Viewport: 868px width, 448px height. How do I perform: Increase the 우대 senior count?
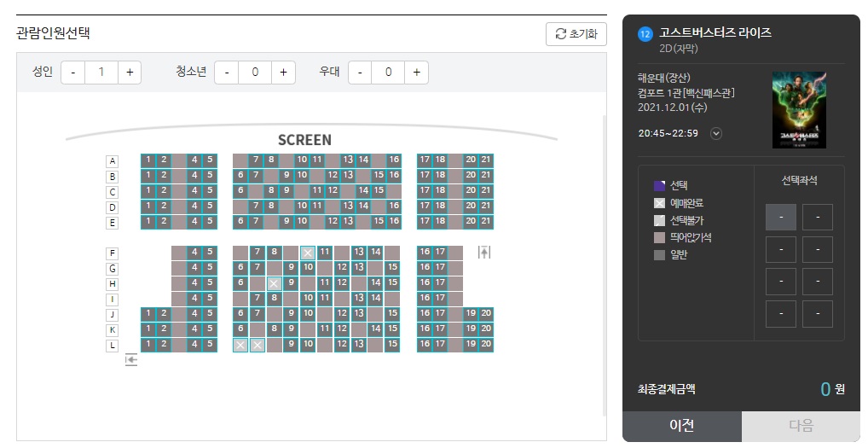tap(417, 73)
